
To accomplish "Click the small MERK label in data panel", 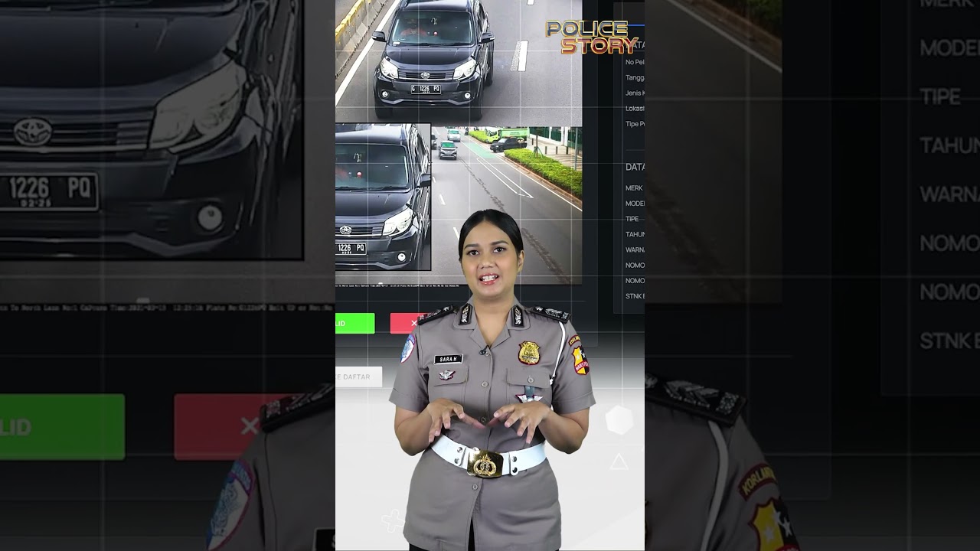I will pyautogui.click(x=634, y=188).
